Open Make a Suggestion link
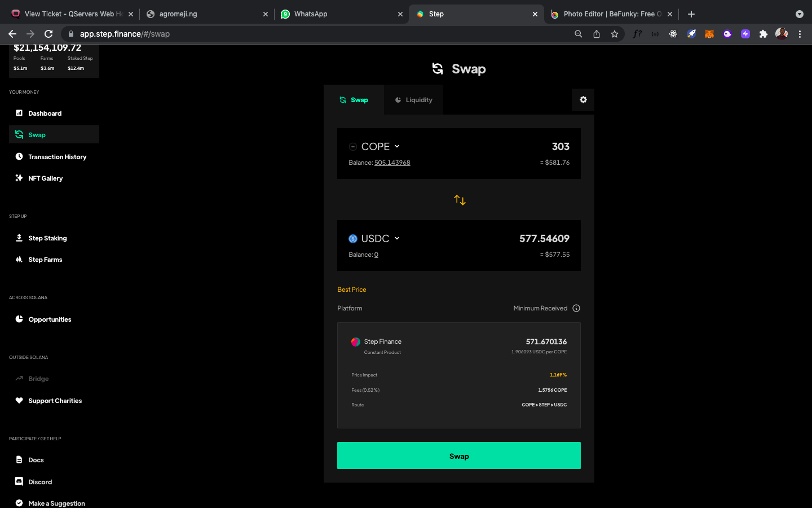812x508 pixels. pos(54,503)
